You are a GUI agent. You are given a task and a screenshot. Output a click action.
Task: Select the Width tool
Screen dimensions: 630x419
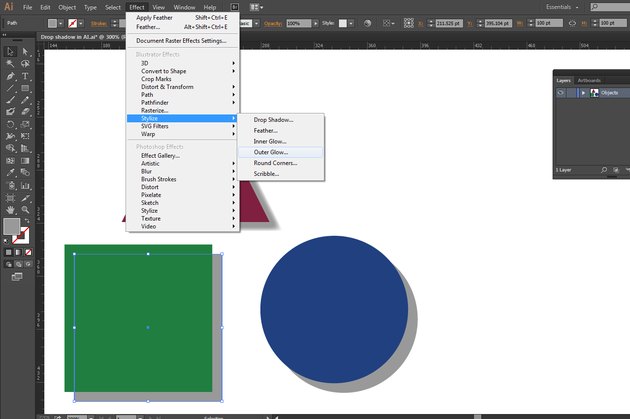(x=10, y=136)
